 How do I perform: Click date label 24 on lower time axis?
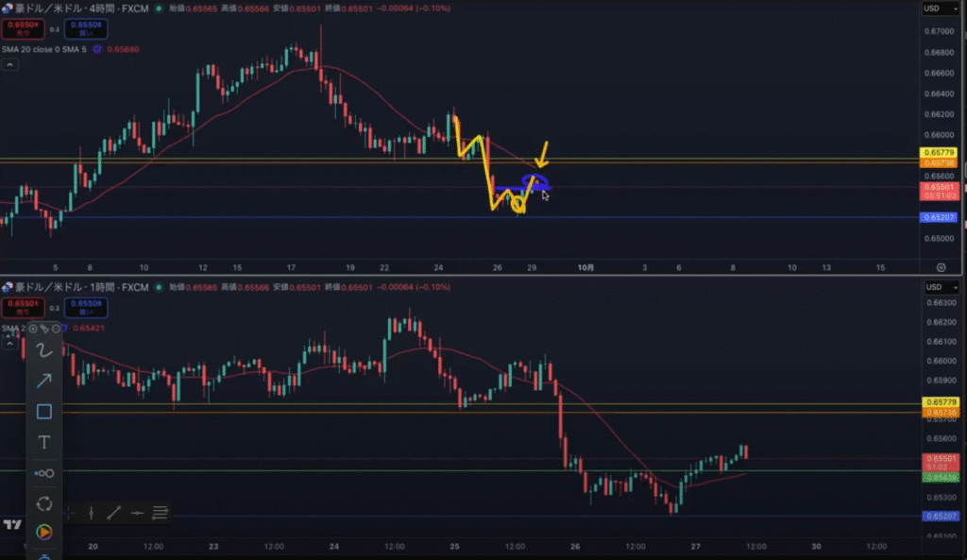coord(334,547)
